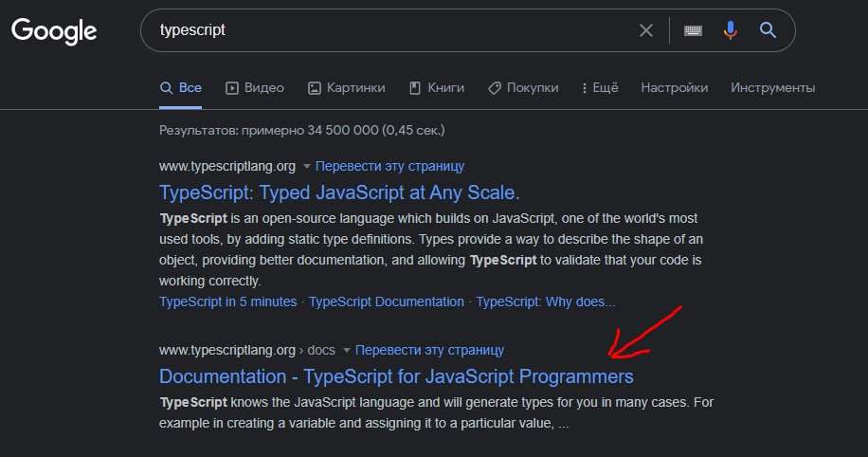Image resolution: width=868 pixels, height=457 pixels.
Task: Open Инструменты tools
Action: point(773,87)
